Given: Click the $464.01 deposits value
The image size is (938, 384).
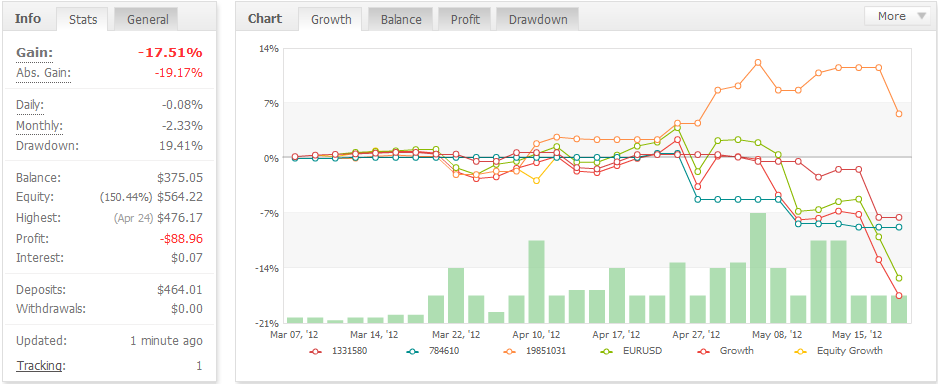Looking at the screenshot, I should [x=179, y=290].
